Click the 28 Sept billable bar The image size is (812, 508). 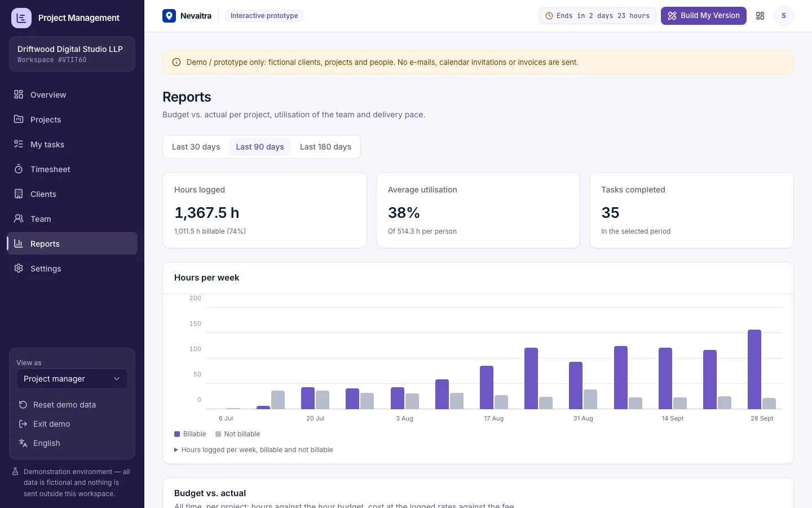pyautogui.click(x=754, y=369)
